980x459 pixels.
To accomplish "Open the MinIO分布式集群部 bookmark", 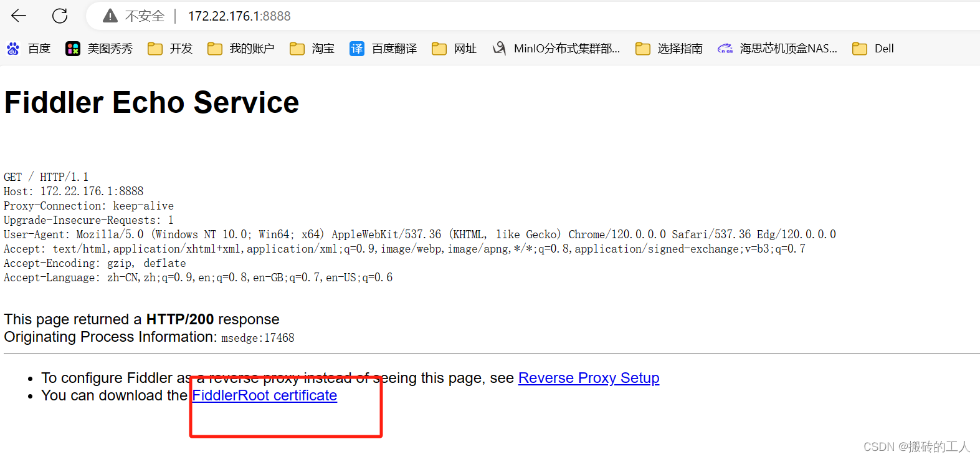I will pos(556,49).
